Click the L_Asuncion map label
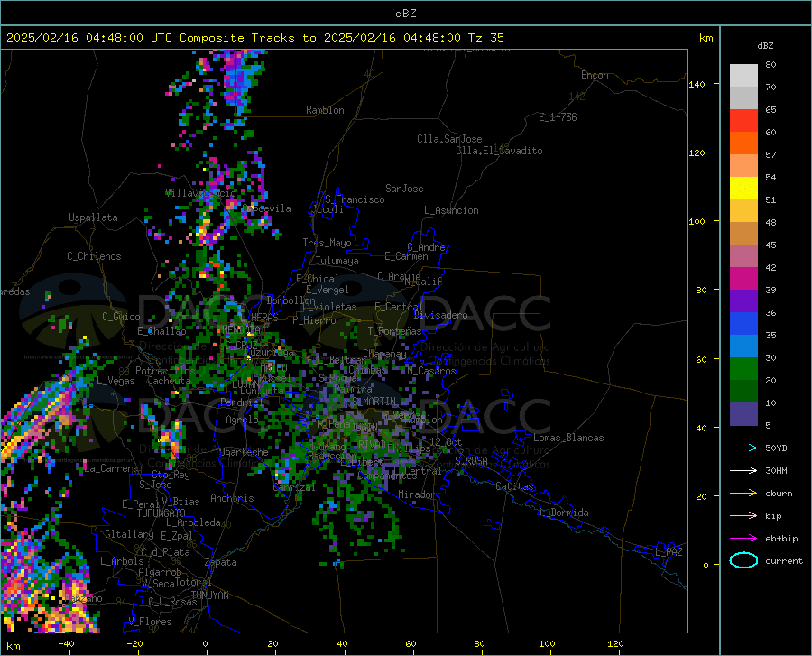 451,210
